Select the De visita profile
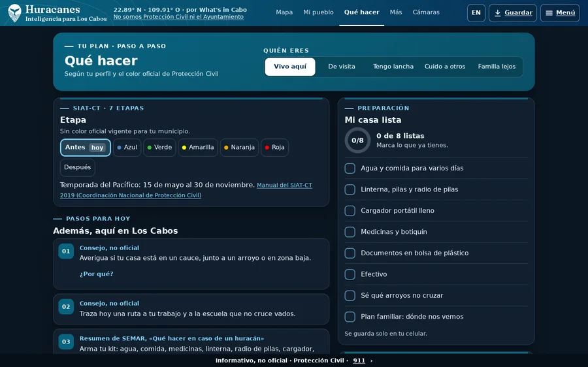 (342, 67)
